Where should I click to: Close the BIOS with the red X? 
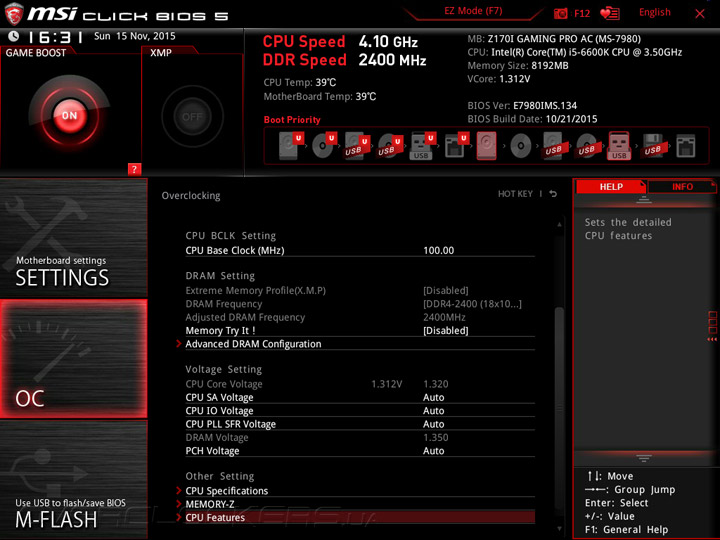700,13
